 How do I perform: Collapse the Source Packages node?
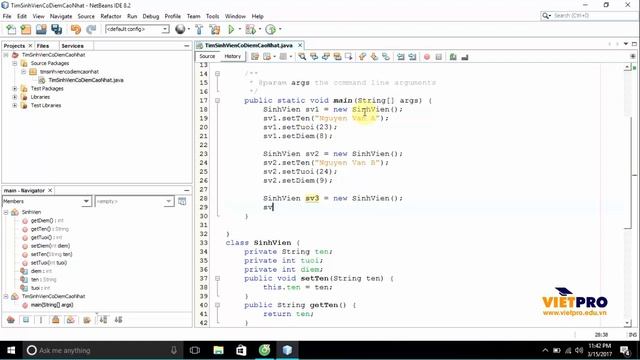15,63
